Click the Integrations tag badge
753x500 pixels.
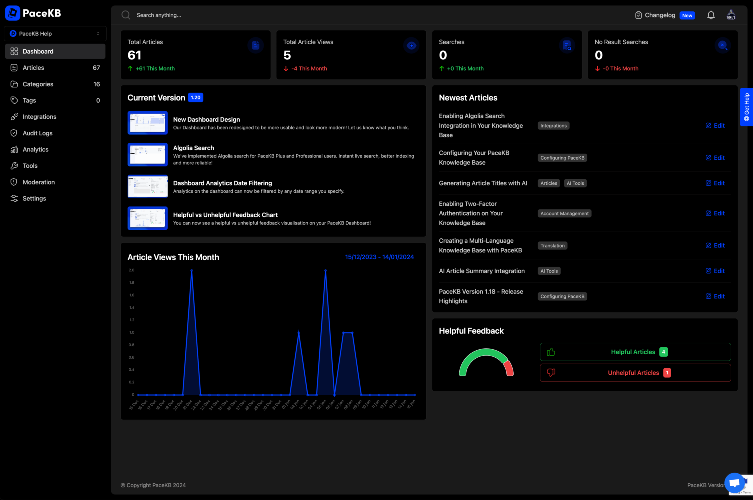tap(554, 126)
